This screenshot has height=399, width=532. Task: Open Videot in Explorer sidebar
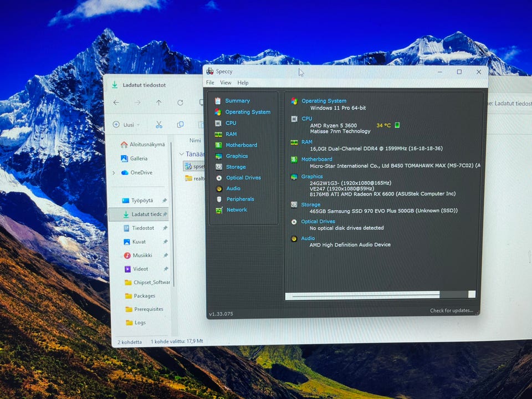[136, 269]
